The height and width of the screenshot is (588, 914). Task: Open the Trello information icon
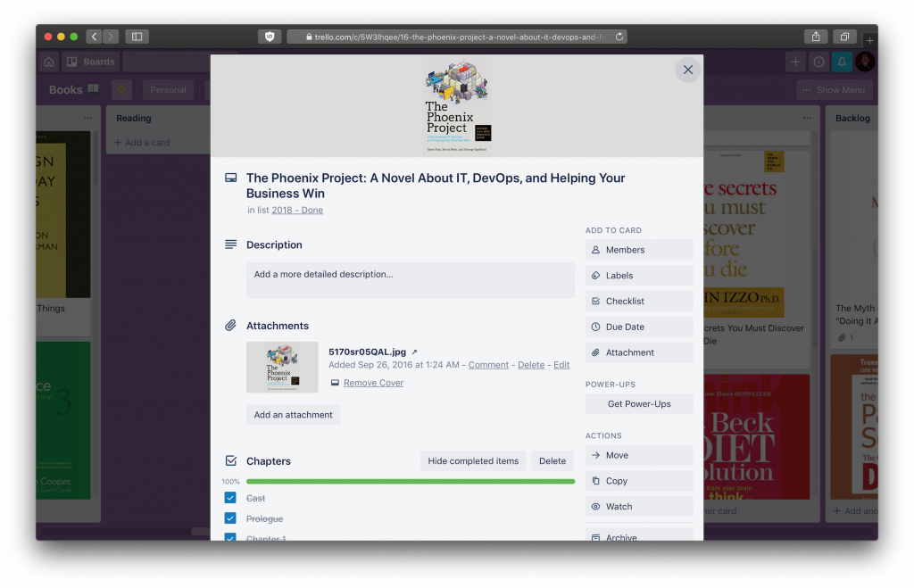pos(818,62)
